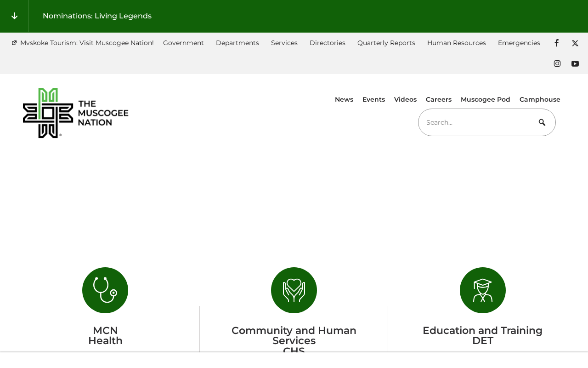Click the Facebook icon

coord(556,43)
